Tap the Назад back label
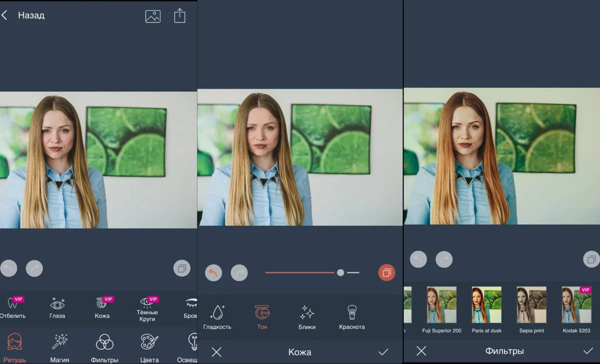This screenshot has height=364, width=600. pyautogui.click(x=31, y=15)
